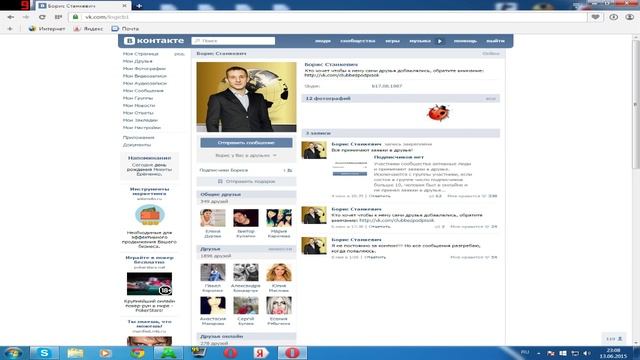
Task: Open the Почта bookmark
Action: point(125,29)
